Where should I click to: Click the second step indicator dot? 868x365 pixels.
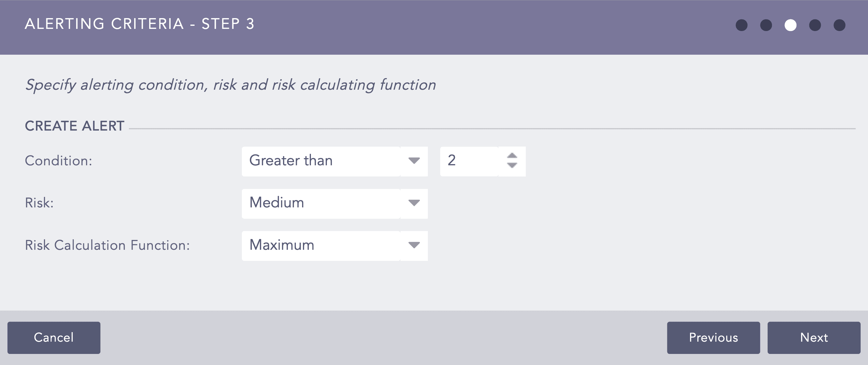point(766,25)
